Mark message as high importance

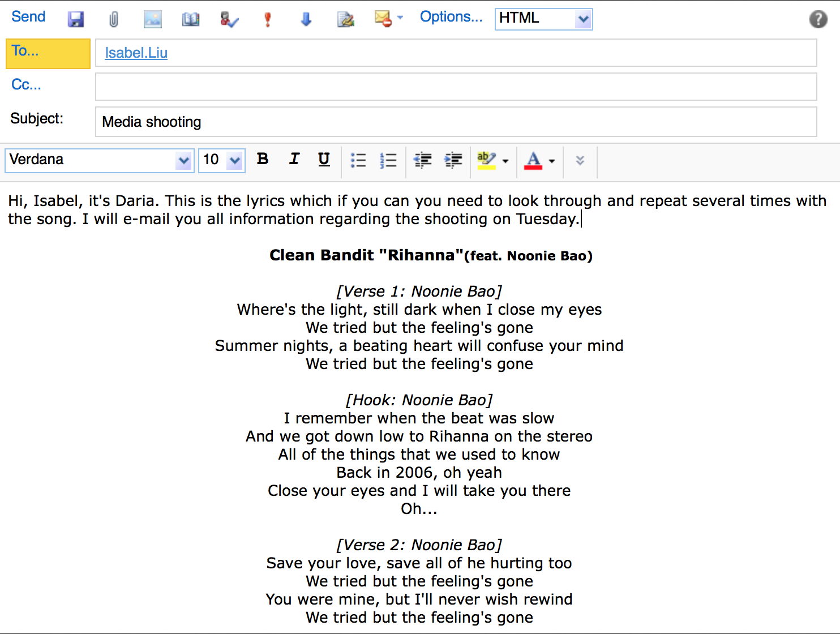click(268, 19)
